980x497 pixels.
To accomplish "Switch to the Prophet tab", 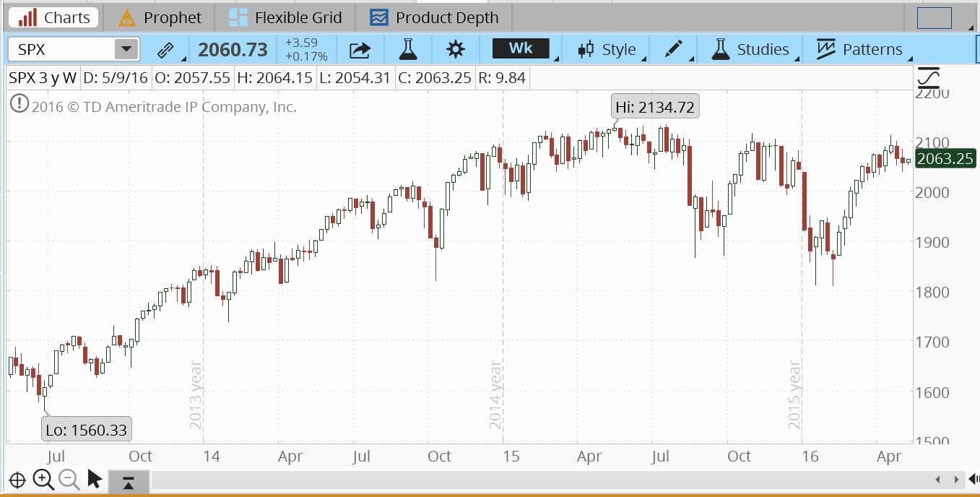I will (x=160, y=17).
